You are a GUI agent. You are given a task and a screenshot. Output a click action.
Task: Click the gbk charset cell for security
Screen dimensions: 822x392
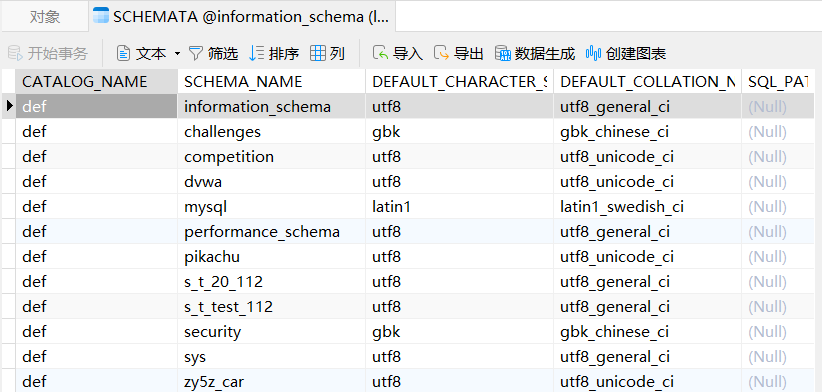[459, 332]
